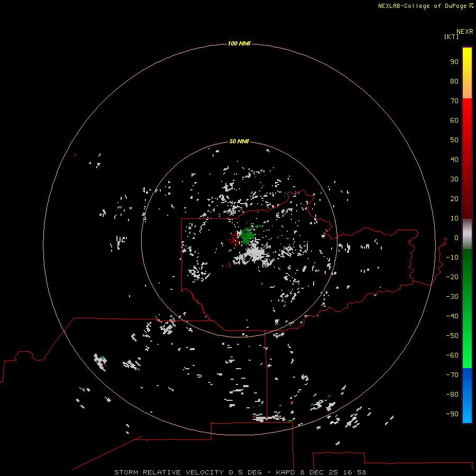Click the dark red outbound velocity patch near the radar center
Screen dimensions: 476x476
234,238
